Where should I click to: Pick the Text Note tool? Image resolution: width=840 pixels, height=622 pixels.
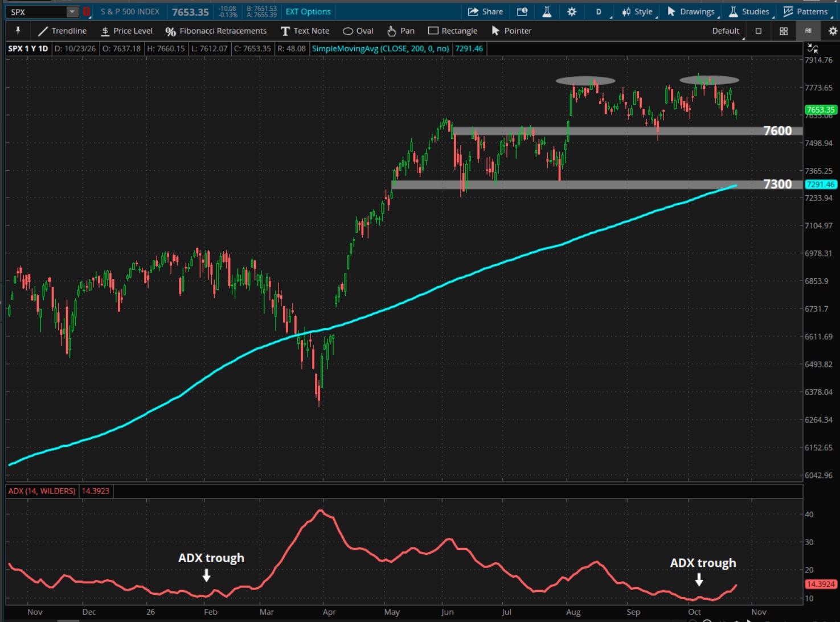click(305, 31)
